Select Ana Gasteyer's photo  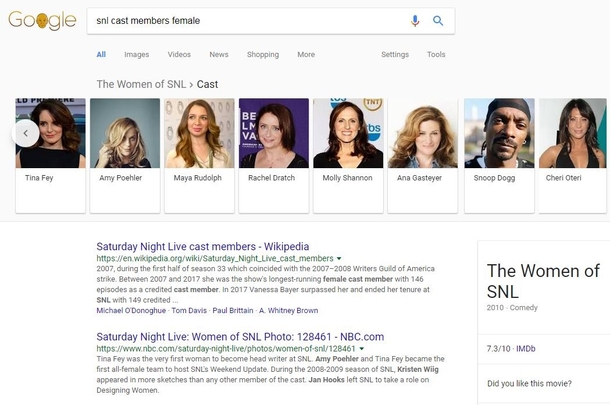tap(422, 133)
